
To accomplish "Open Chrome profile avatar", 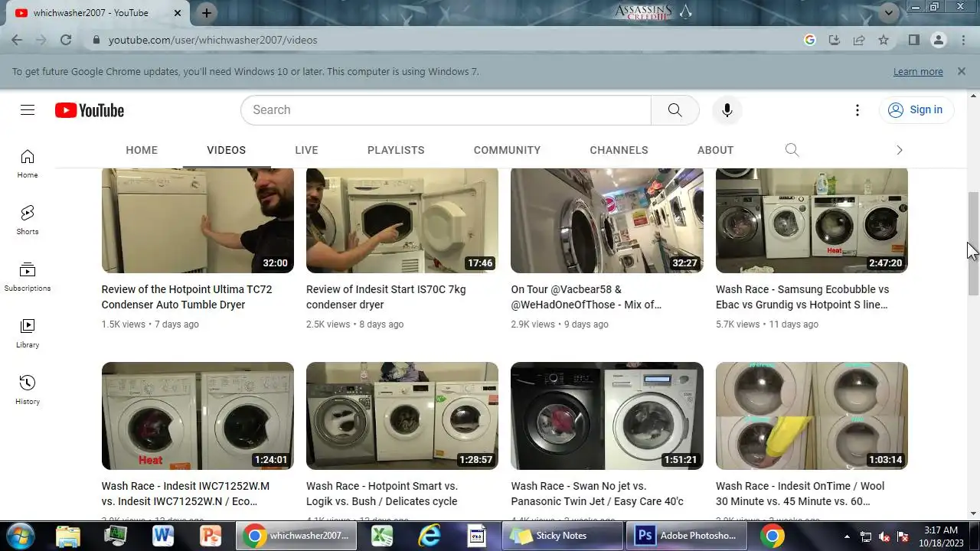I will click(x=938, y=40).
